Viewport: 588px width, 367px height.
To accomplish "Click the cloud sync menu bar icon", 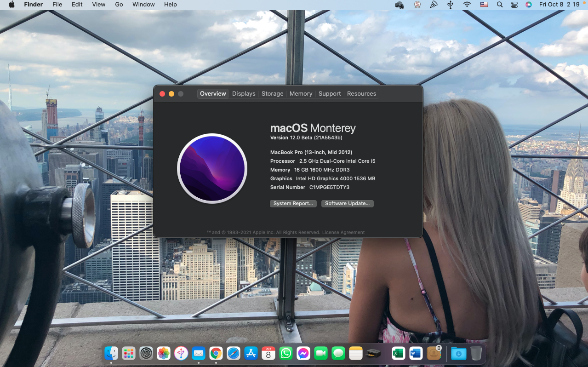I will pos(400,5).
